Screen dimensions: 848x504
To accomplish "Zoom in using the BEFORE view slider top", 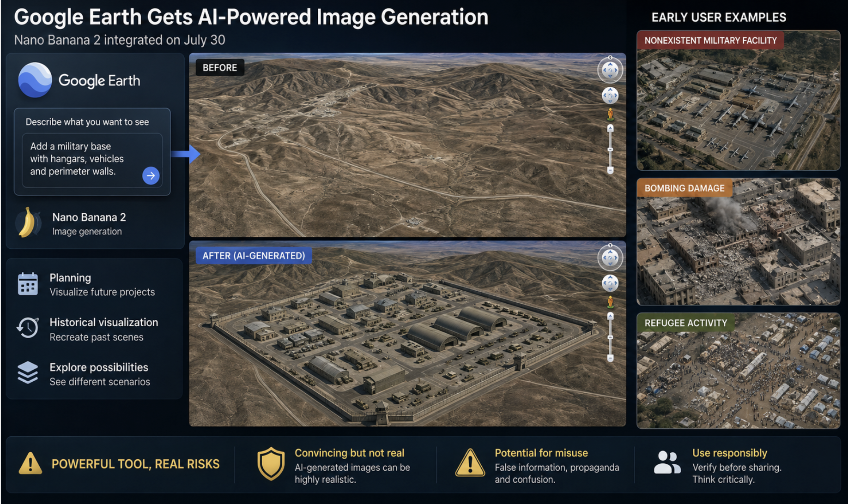I will coord(610,128).
